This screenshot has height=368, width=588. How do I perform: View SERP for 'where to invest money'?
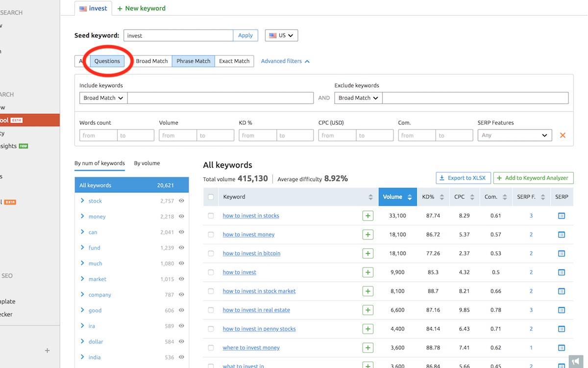pos(562,348)
